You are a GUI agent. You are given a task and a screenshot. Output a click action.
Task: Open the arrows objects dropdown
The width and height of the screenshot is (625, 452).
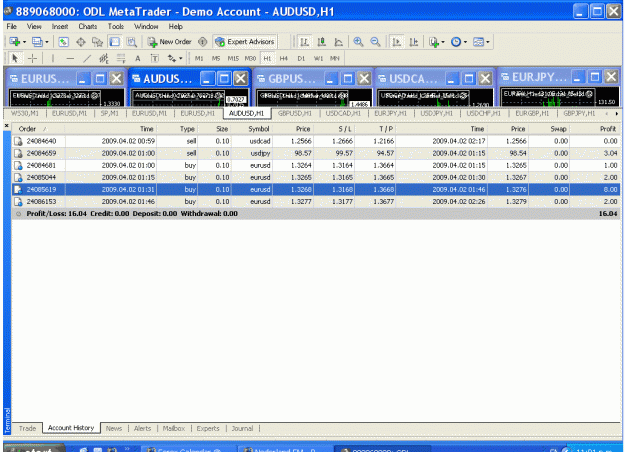click(175, 59)
